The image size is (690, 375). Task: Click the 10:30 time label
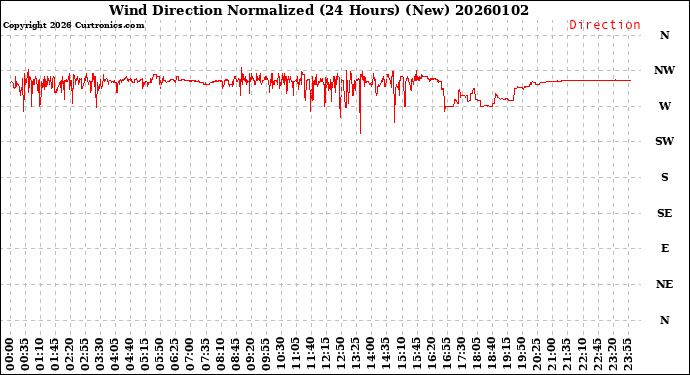(x=280, y=354)
